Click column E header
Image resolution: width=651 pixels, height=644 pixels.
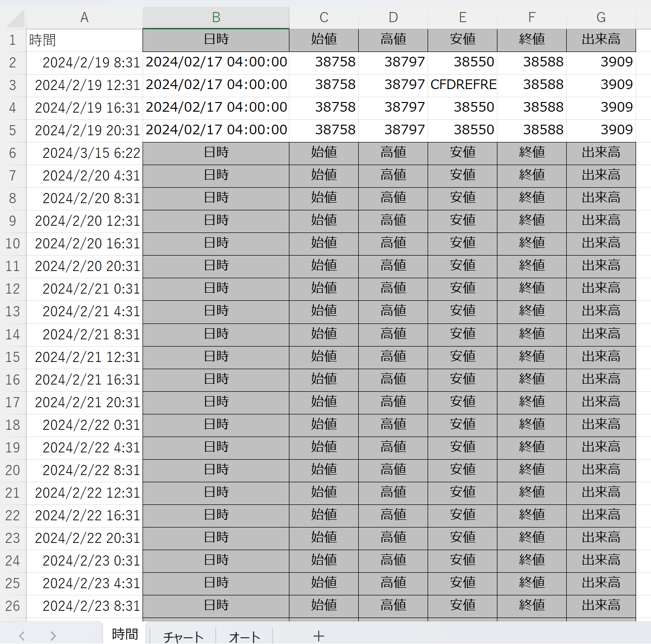462,18
